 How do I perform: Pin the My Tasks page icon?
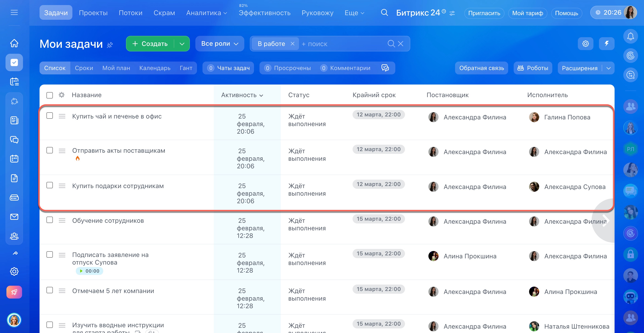110,45
